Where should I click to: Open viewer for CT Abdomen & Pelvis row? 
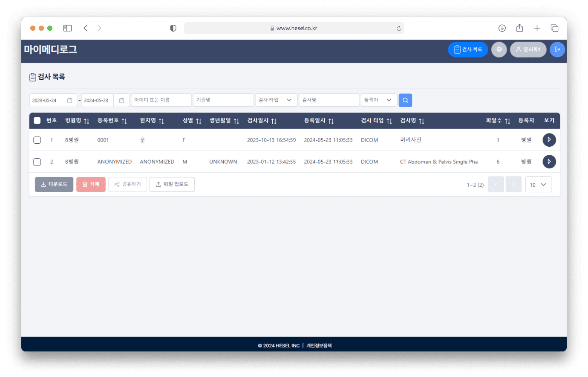549,162
